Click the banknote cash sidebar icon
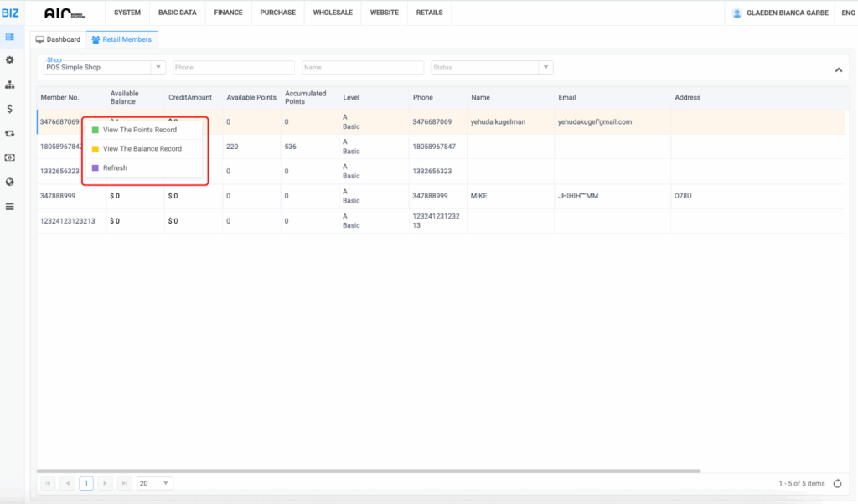Screen dimensions: 858x504 (x=9, y=157)
